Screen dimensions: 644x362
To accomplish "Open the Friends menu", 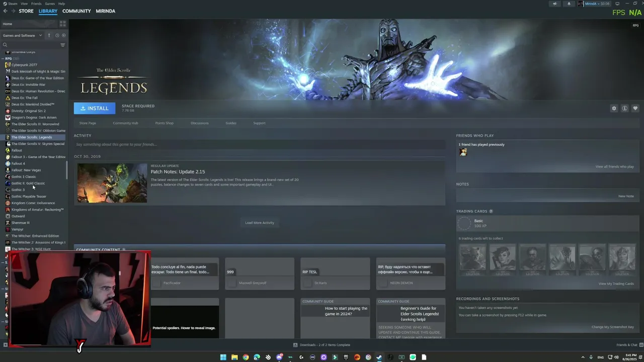I will coord(36,4).
